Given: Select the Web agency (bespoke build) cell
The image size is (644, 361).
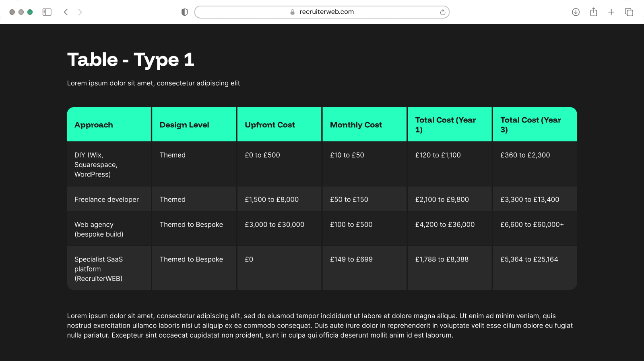Looking at the screenshot, I should click(x=109, y=229).
